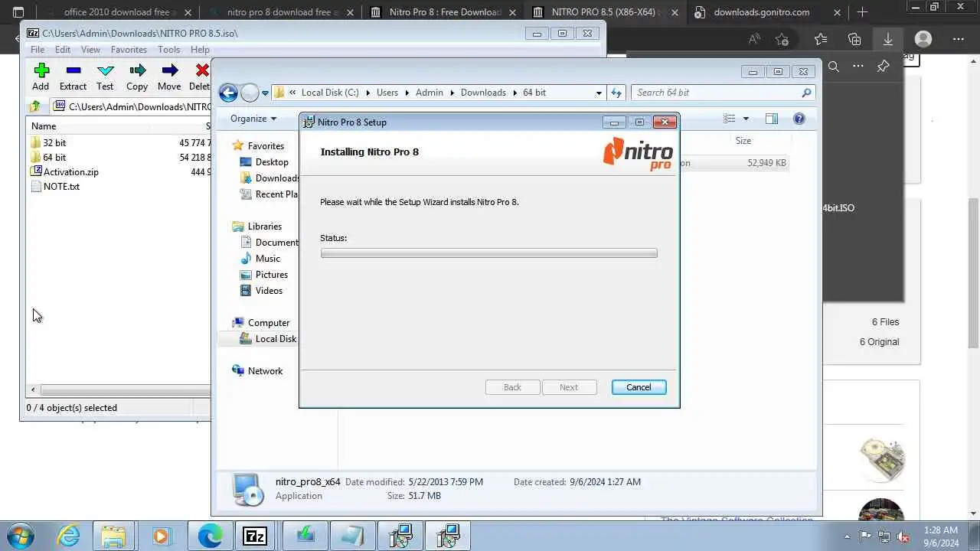Screen dimensions: 980x551
Task: Open Edge settings and more menu
Action: point(958,39)
